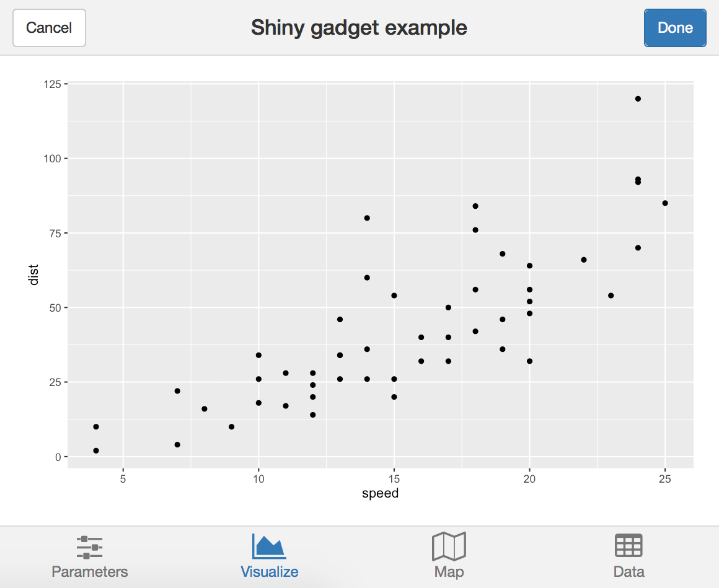This screenshot has width=719, height=588.
Task: Open the Map tab label
Action: [449, 572]
